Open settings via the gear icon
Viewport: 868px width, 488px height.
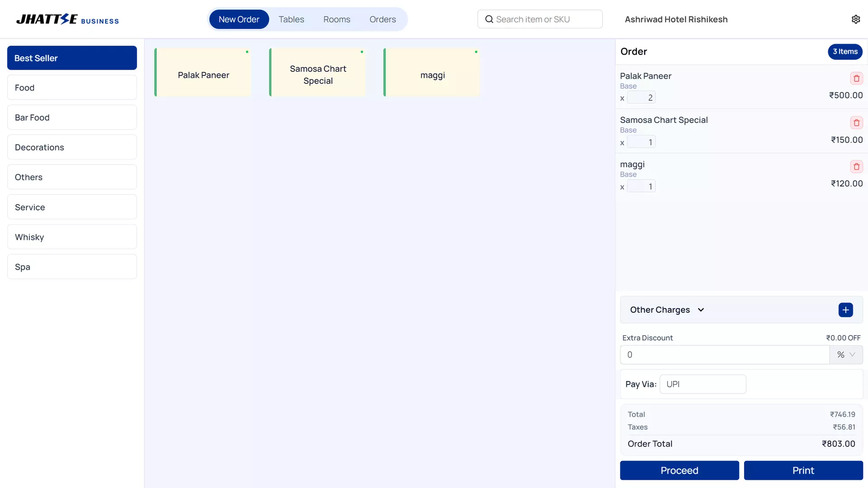click(855, 19)
